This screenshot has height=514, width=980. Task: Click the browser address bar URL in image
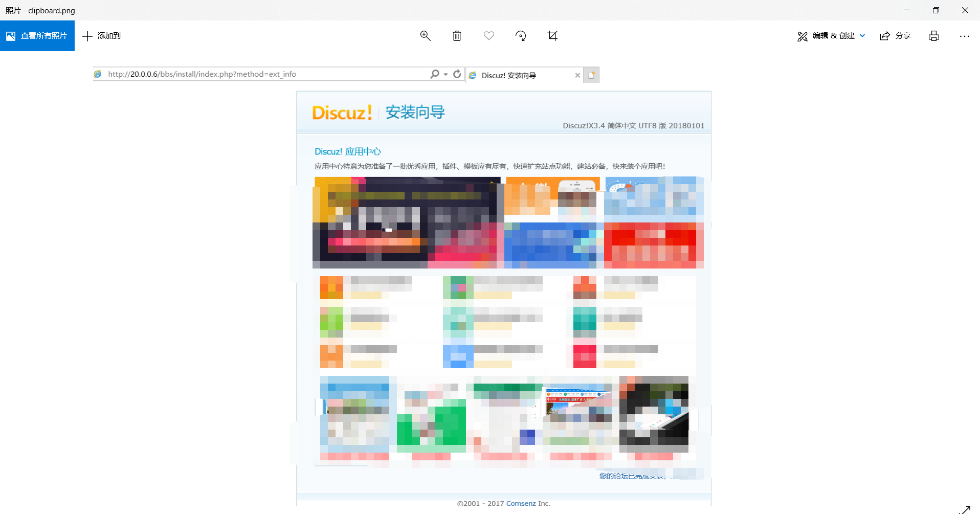202,74
